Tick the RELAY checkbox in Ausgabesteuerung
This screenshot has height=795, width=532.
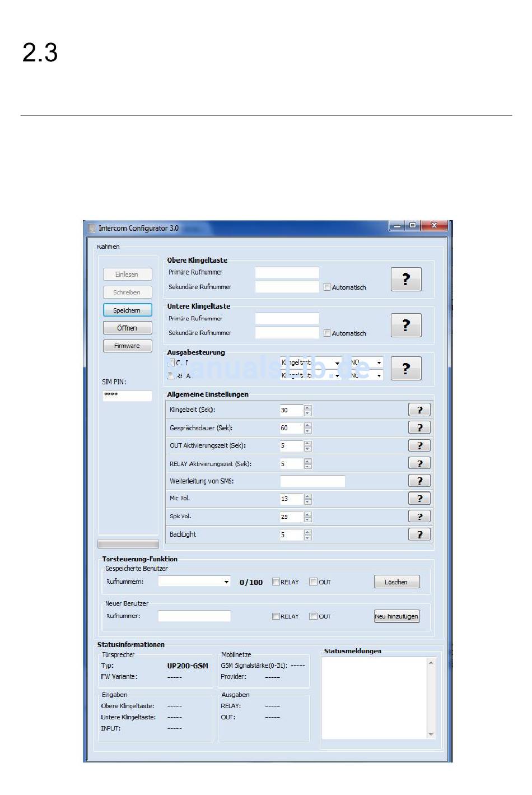coord(171,376)
